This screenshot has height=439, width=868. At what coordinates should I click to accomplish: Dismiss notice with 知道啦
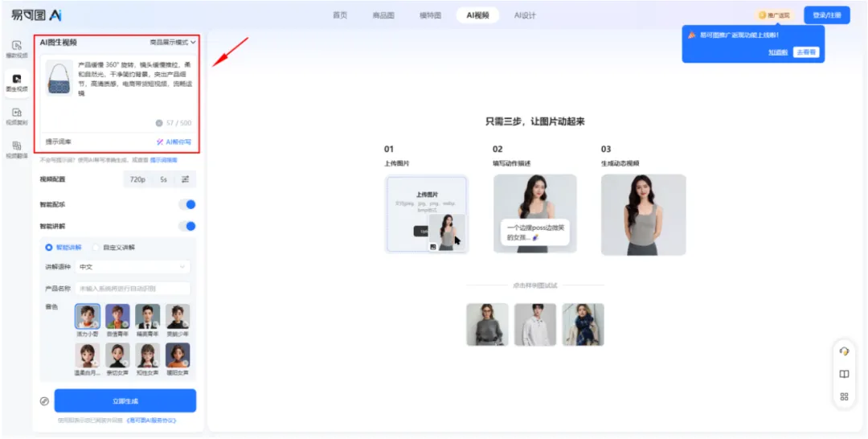[x=778, y=52]
